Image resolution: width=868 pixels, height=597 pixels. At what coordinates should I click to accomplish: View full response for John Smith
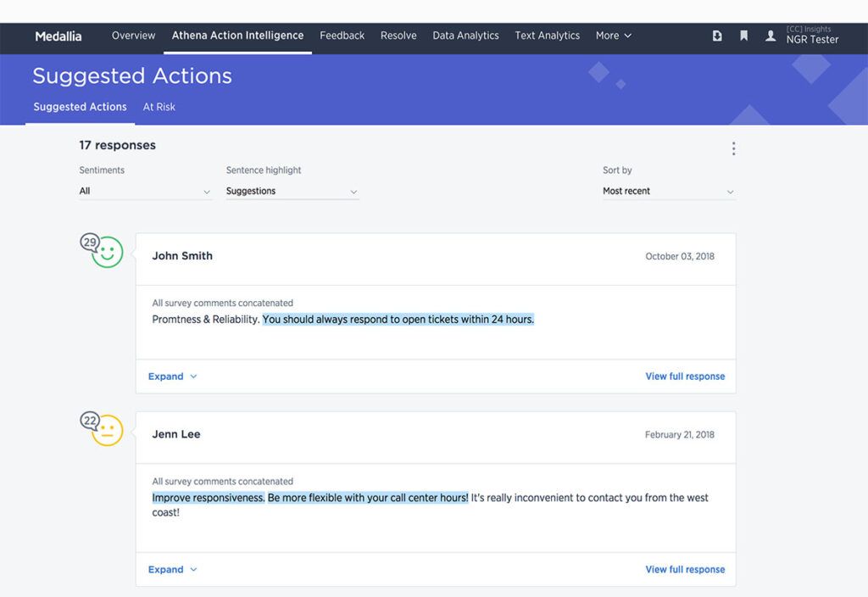[x=684, y=377]
